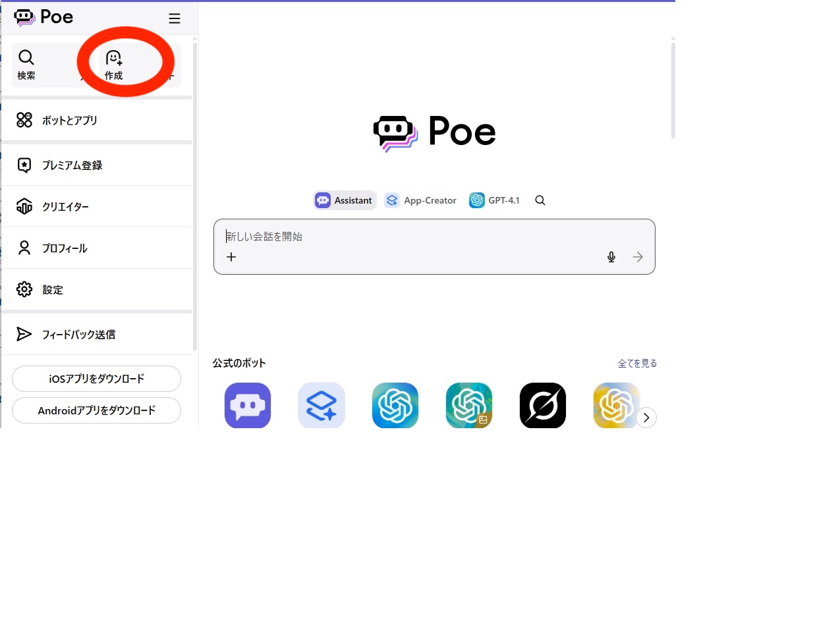Open ボットとアプリ menu item
The image size is (840, 635).
(x=97, y=121)
